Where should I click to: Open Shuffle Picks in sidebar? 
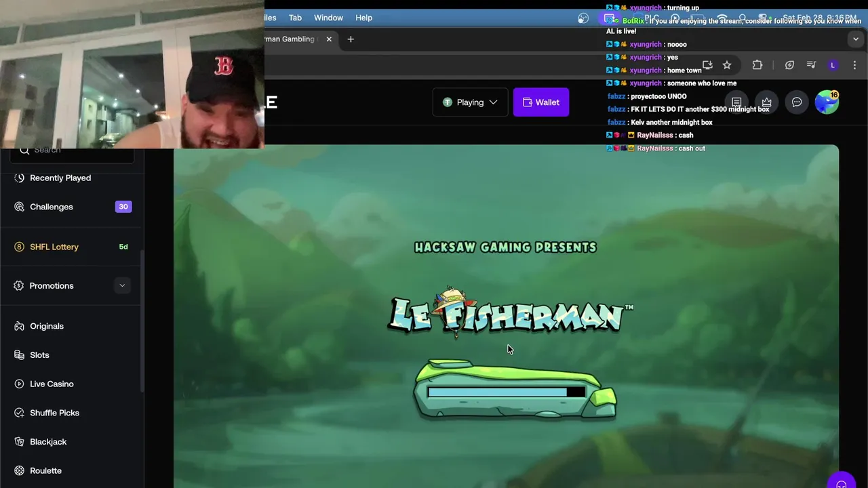click(x=54, y=413)
